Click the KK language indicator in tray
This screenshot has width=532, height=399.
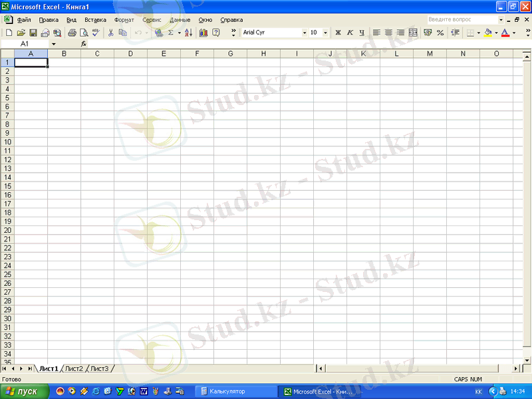[478, 392]
